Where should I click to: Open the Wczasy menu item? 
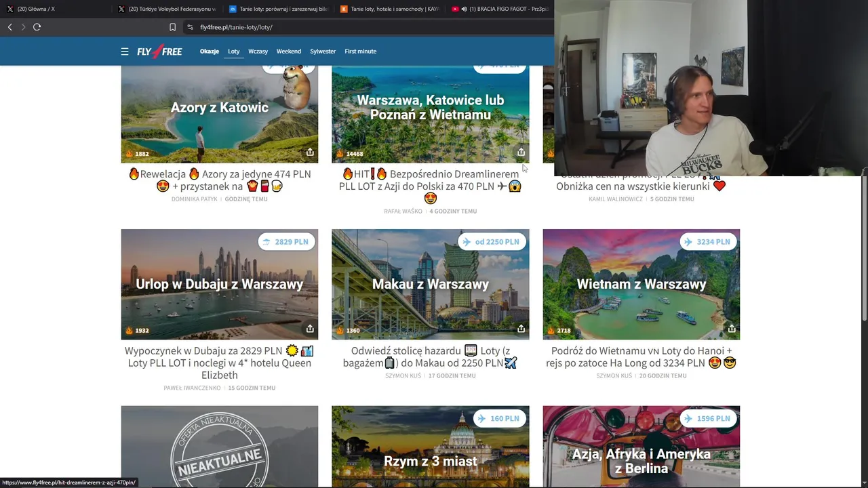coord(258,52)
